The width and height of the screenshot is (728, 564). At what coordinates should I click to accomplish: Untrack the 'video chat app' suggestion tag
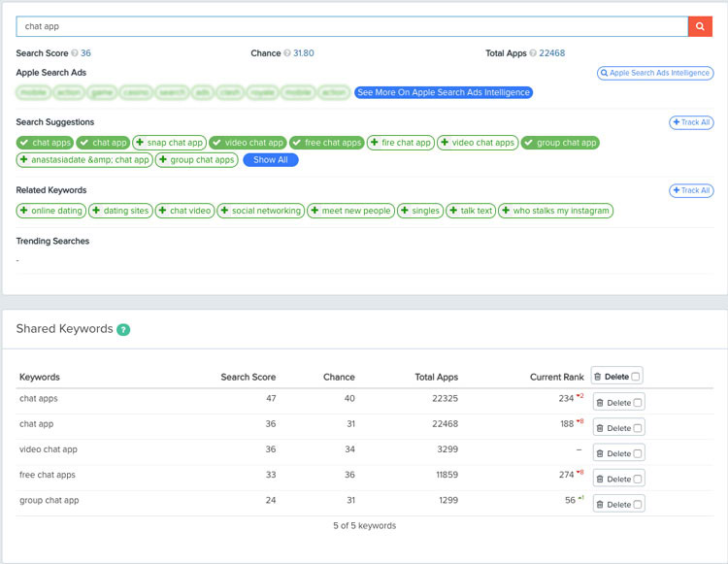[x=248, y=143]
